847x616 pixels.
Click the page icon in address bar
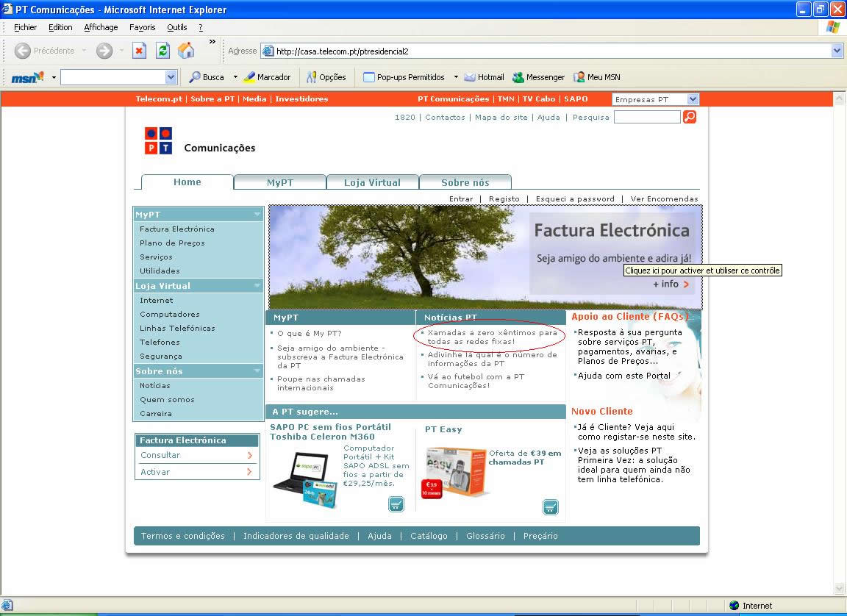tap(268, 51)
